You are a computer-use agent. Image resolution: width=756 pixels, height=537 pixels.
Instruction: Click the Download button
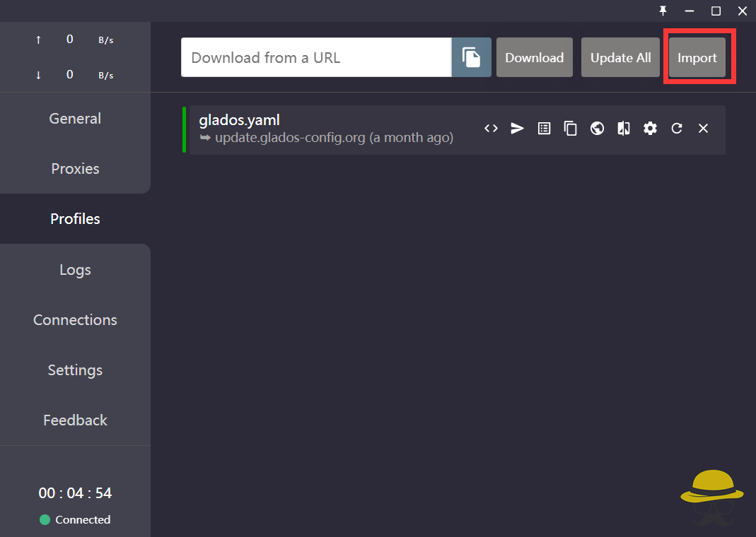coord(534,57)
